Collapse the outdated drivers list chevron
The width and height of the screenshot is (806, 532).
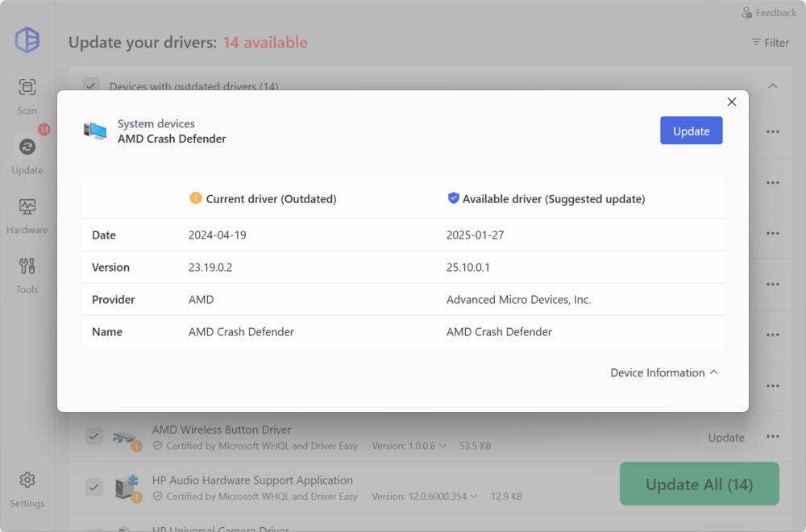coord(772,85)
